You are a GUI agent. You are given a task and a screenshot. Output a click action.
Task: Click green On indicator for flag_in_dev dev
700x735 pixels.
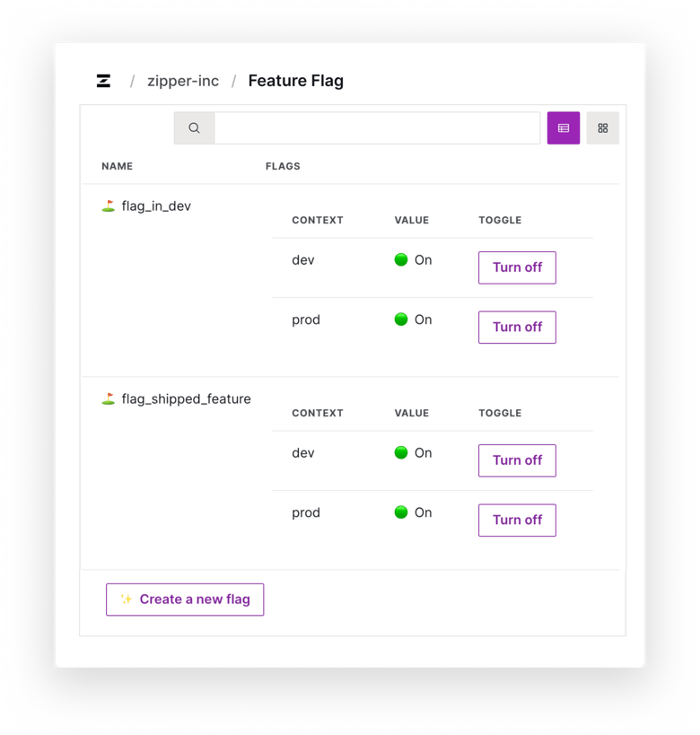coord(401,260)
